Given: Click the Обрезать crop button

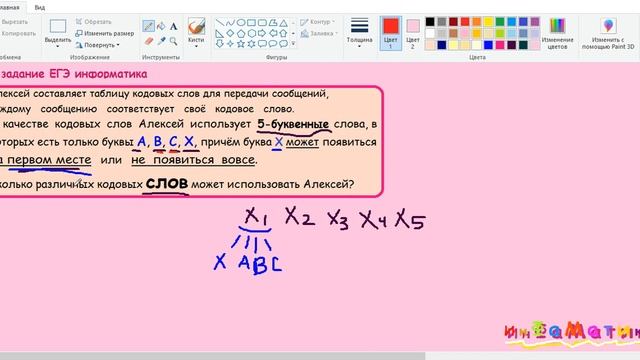Looking at the screenshot, I should pos(94,22).
